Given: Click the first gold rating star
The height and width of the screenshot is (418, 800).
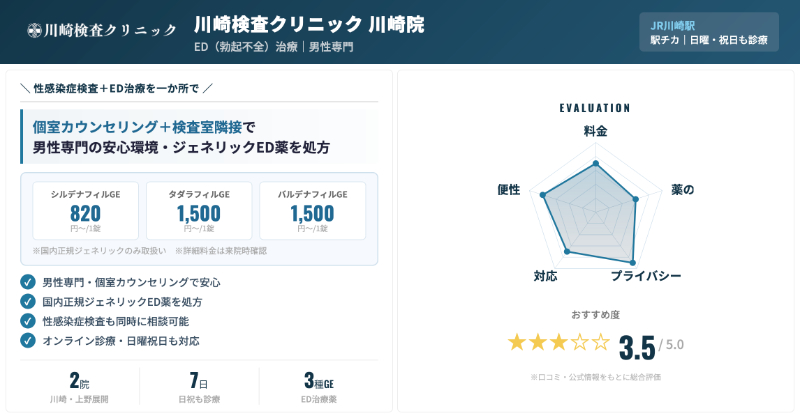Looking at the screenshot, I should click(x=517, y=342).
